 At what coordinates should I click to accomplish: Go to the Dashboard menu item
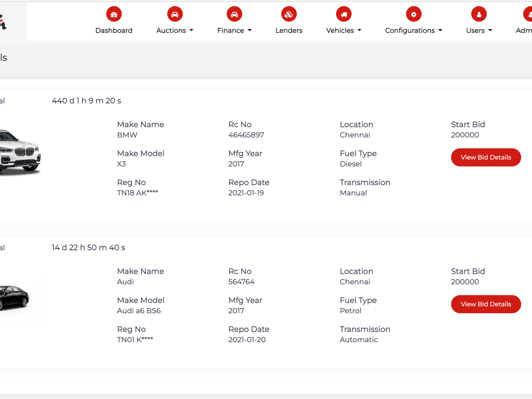pyautogui.click(x=114, y=31)
